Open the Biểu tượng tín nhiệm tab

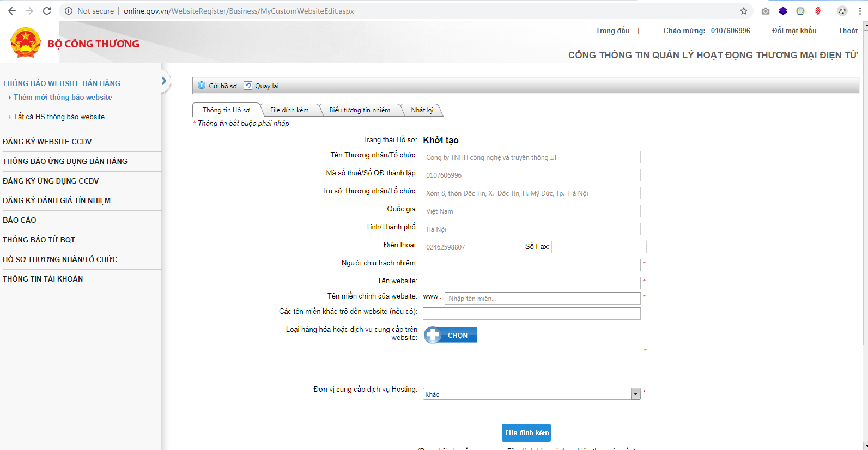(x=360, y=110)
